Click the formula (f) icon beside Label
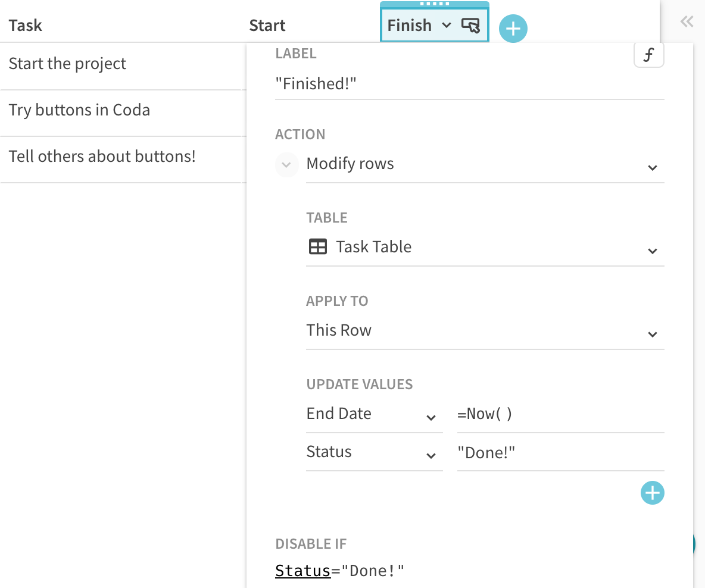Screen dimensions: 705x588 [648, 56]
